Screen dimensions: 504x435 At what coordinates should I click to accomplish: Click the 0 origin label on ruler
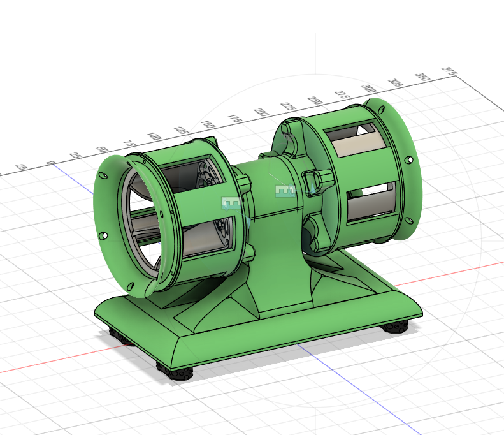50,163
